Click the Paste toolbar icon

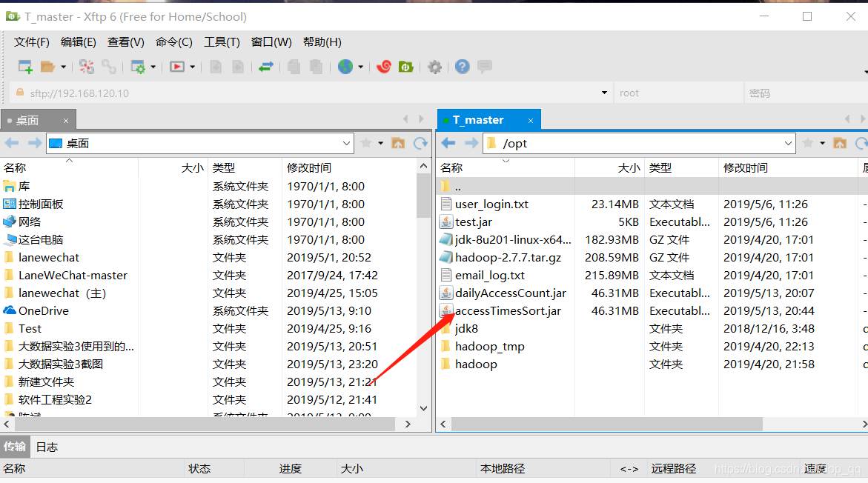[316, 67]
